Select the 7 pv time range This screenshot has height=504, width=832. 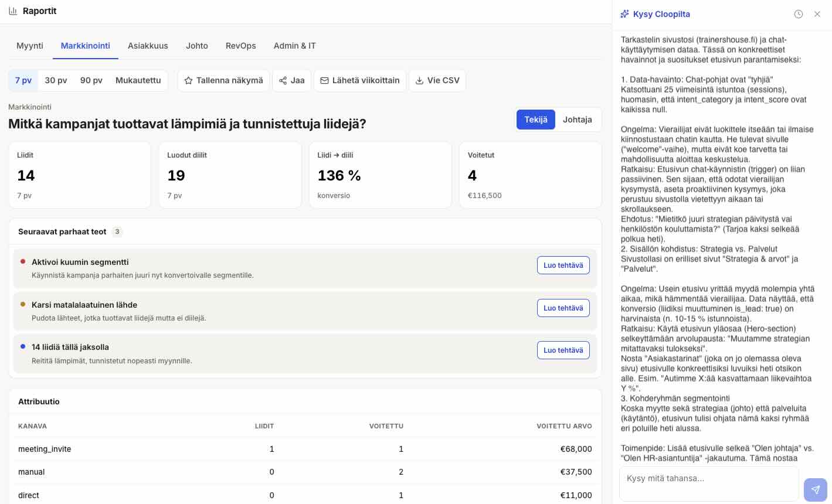tap(23, 80)
